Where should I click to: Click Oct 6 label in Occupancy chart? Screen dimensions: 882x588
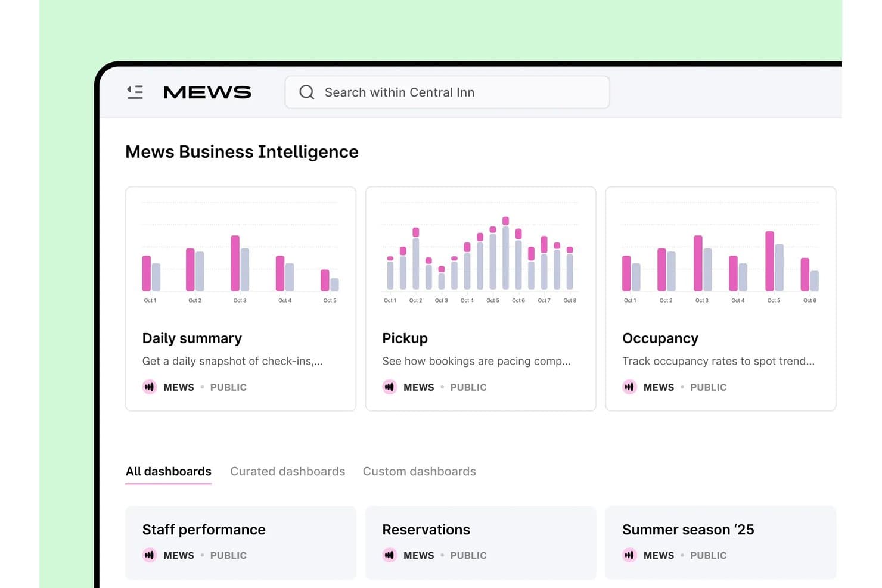810,300
